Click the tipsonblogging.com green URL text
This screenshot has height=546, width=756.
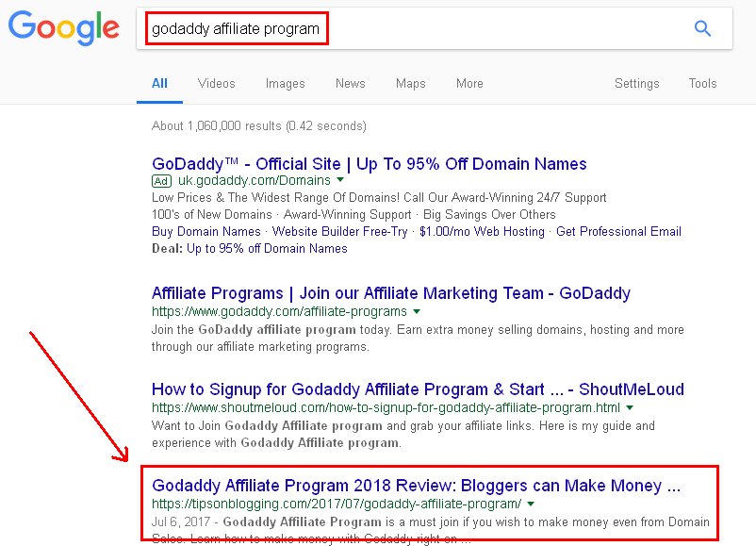(337, 505)
